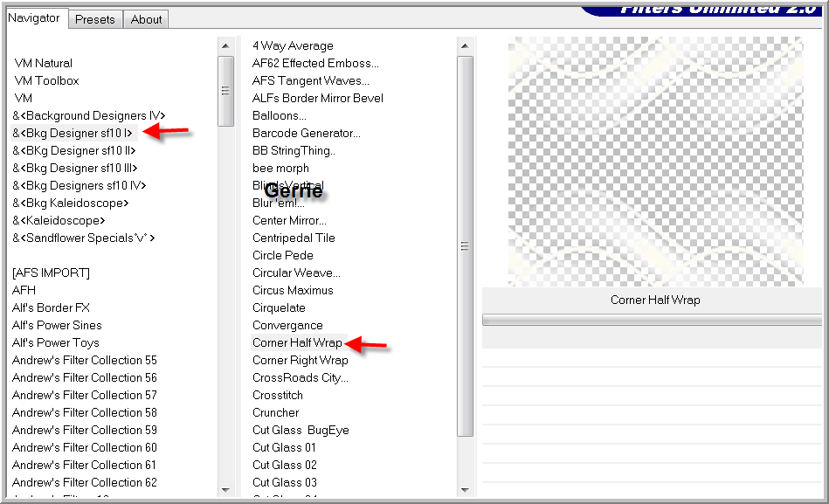
Task: Select VM Natural category
Action: tap(44, 64)
